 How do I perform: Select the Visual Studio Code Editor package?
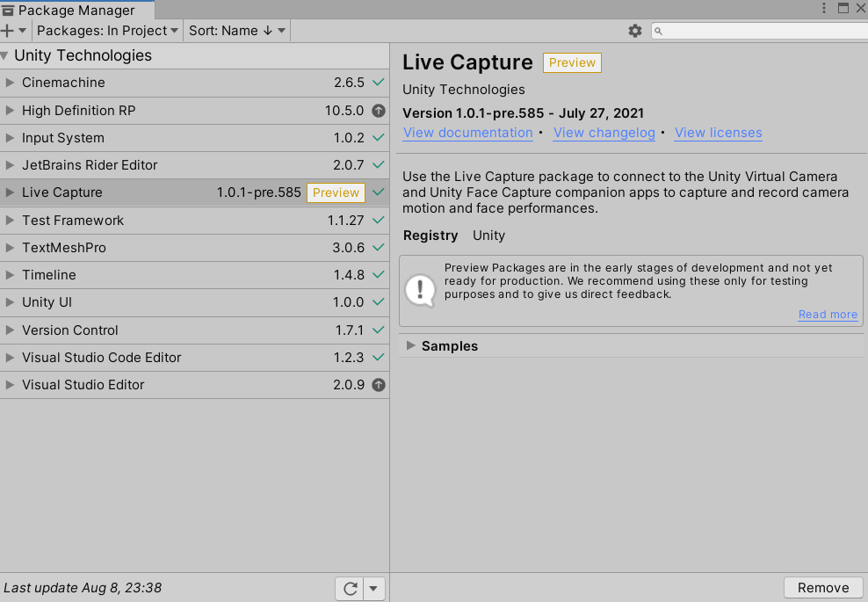(194, 358)
